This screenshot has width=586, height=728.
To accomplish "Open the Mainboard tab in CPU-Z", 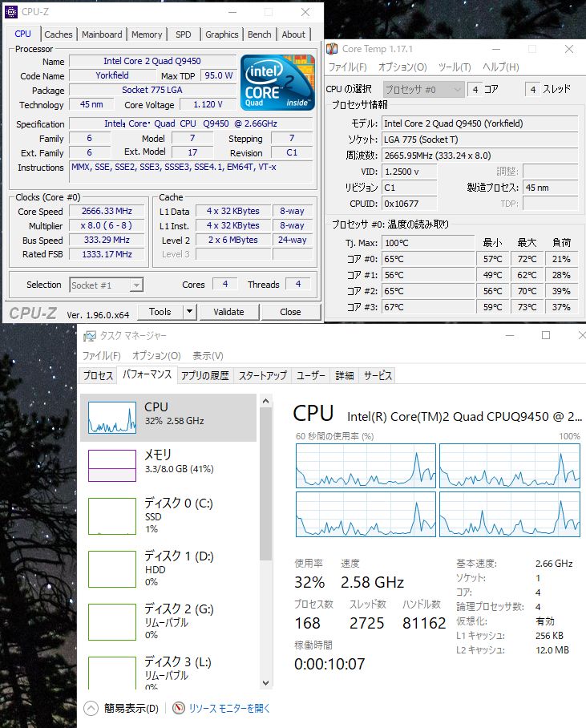I will (102, 34).
